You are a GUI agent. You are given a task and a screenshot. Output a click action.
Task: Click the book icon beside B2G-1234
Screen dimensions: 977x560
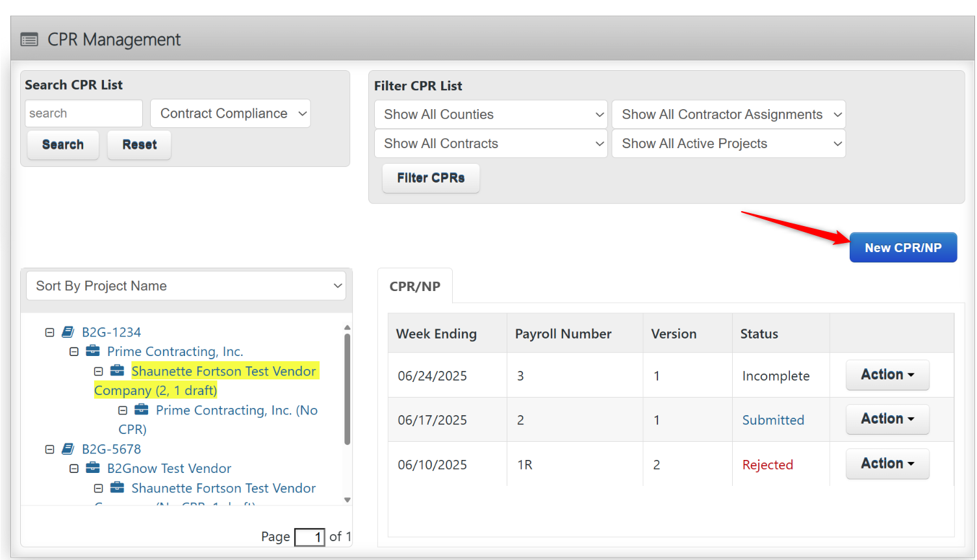[68, 331]
